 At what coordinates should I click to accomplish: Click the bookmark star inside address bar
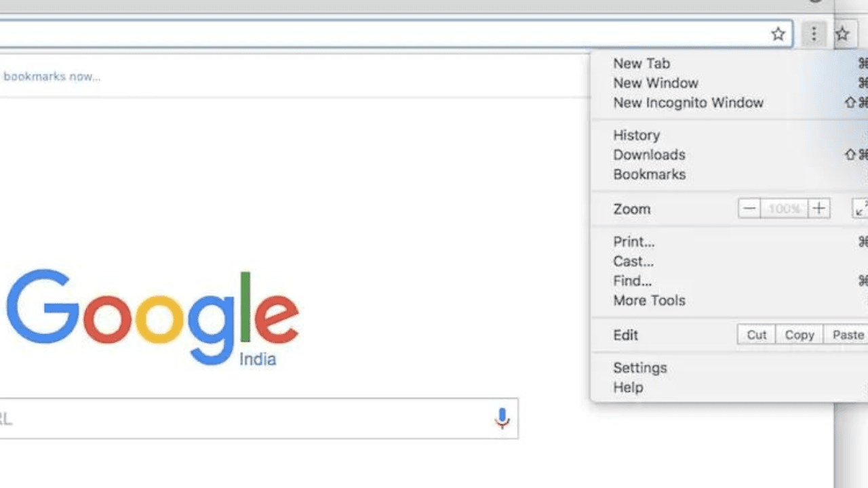point(778,34)
